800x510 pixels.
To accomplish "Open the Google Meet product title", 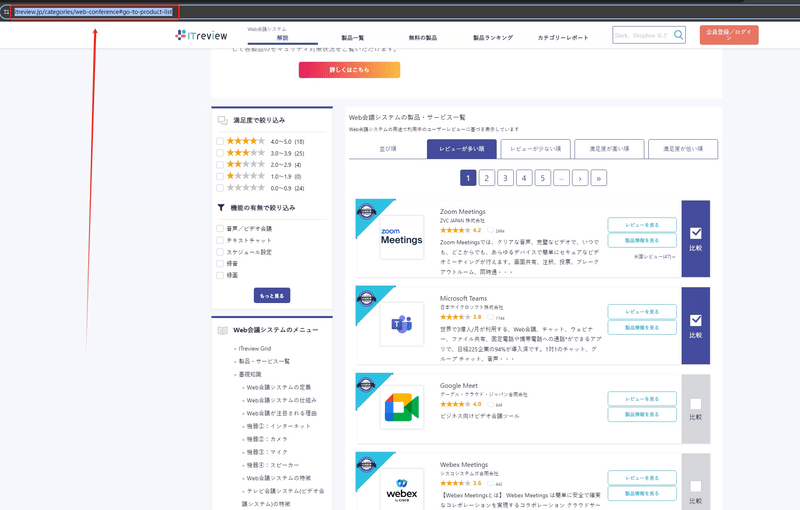I will click(x=459, y=386).
